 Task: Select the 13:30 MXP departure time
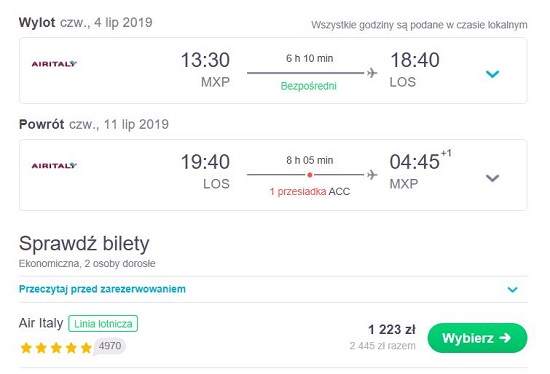point(205,70)
